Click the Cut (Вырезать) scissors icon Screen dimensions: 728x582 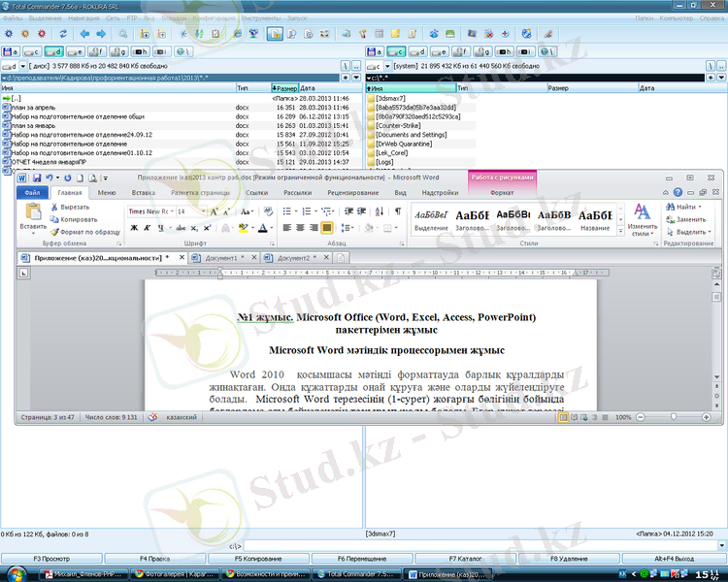[x=54, y=207]
